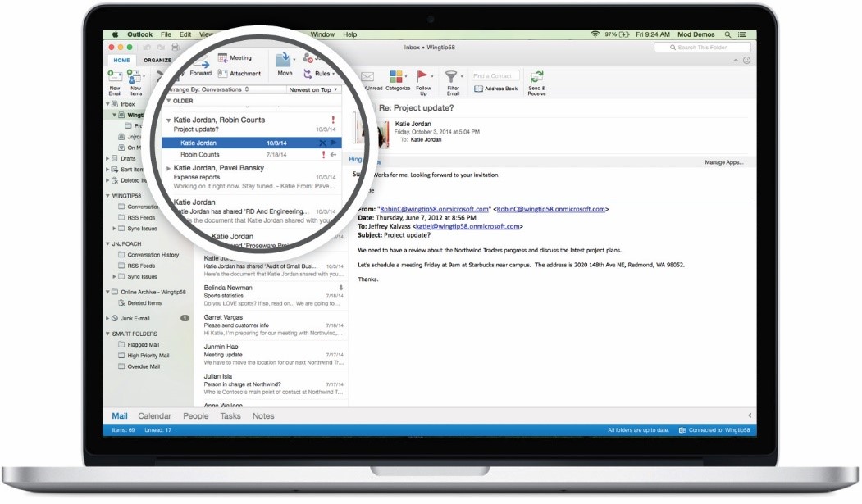Select the Categorize icon

(x=398, y=76)
